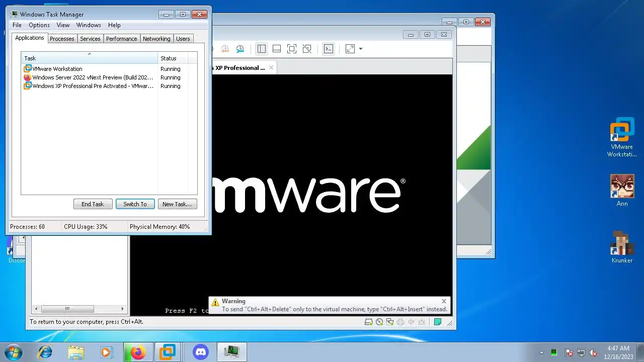Click the stretch guest display icon
Viewport: 644px width, 362px height.
click(x=350, y=49)
